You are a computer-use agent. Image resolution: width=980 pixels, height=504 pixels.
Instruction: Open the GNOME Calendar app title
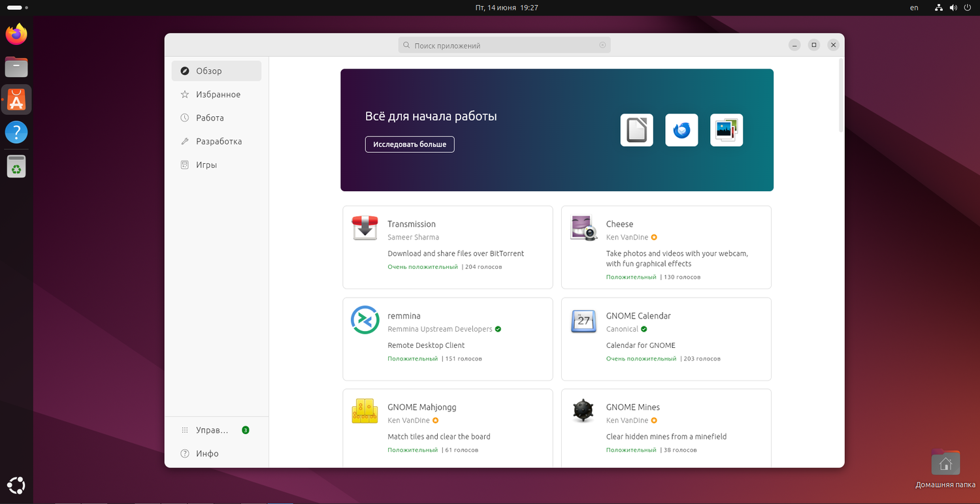[638, 316]
